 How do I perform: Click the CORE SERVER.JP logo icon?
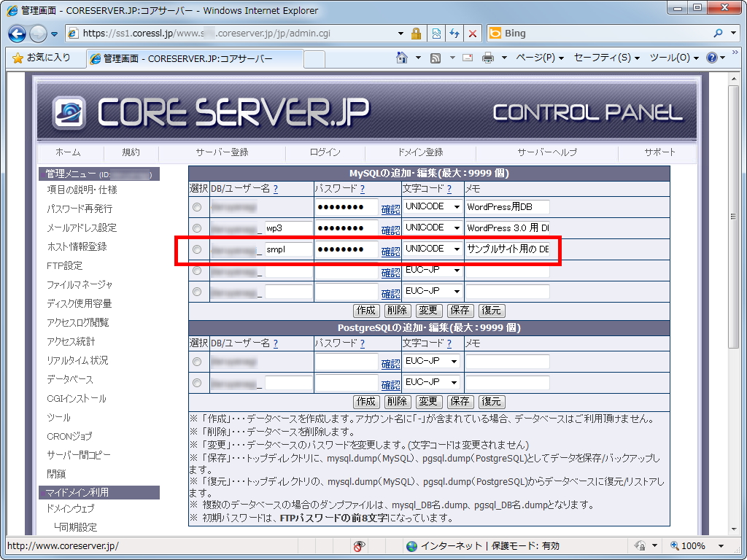(69, 112)
